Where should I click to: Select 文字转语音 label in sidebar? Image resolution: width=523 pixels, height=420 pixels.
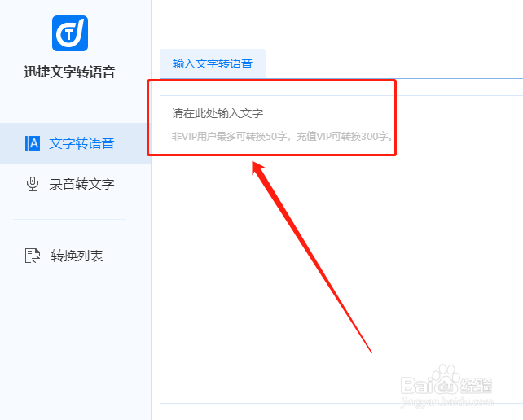[x=81, y=143]
